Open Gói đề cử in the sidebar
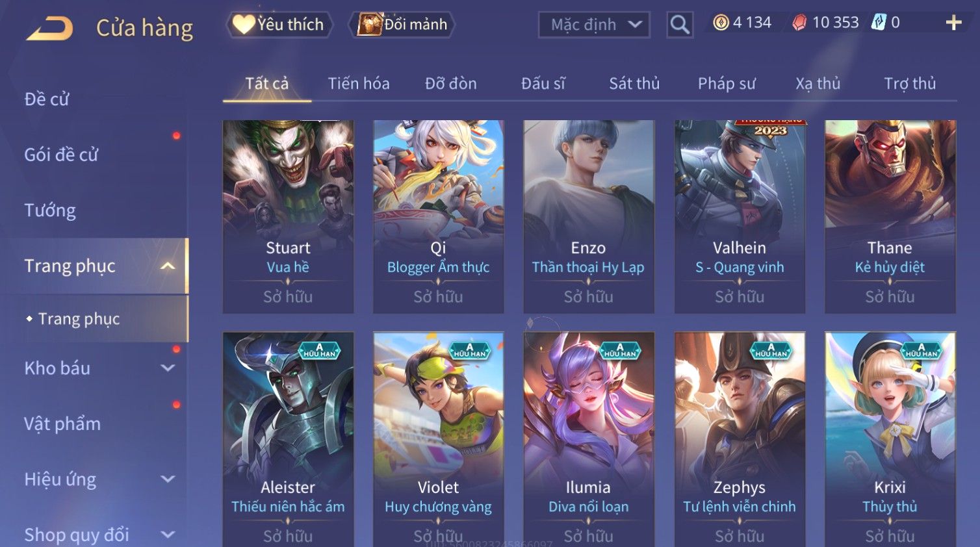 tap(61, 155)
